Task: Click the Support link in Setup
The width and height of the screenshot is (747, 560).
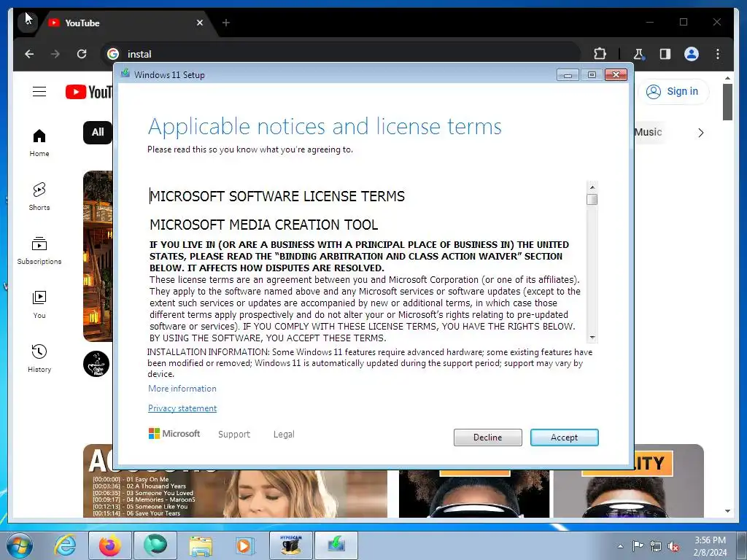Action: 234,435
